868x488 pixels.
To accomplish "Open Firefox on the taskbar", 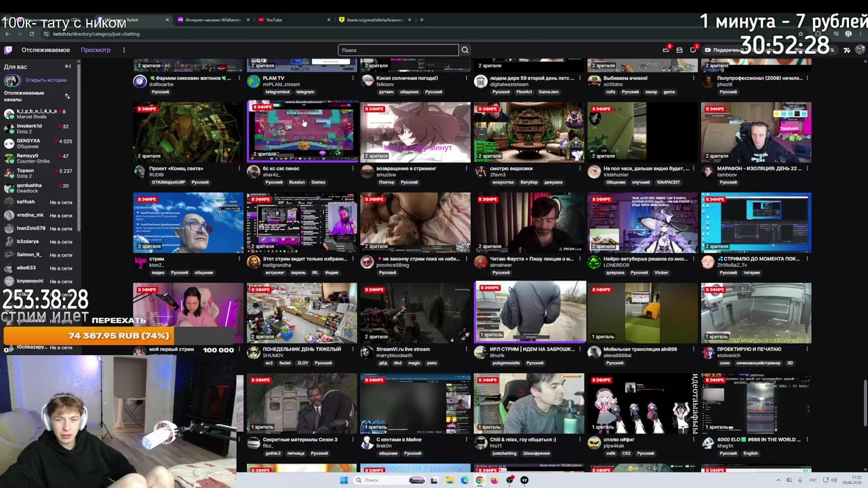I will coord(494,480).
